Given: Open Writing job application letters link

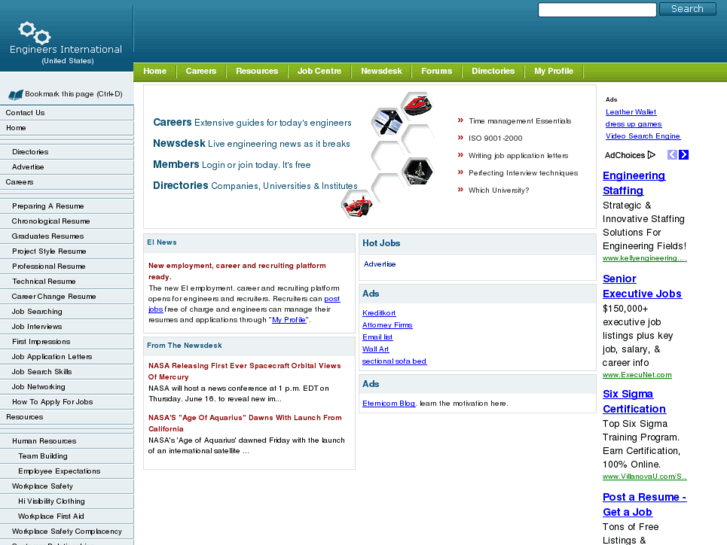Looking at the screenshot, I should point(518,156).
